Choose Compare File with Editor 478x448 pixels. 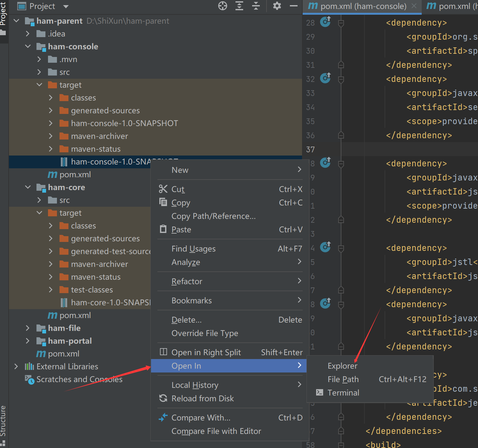230,431
